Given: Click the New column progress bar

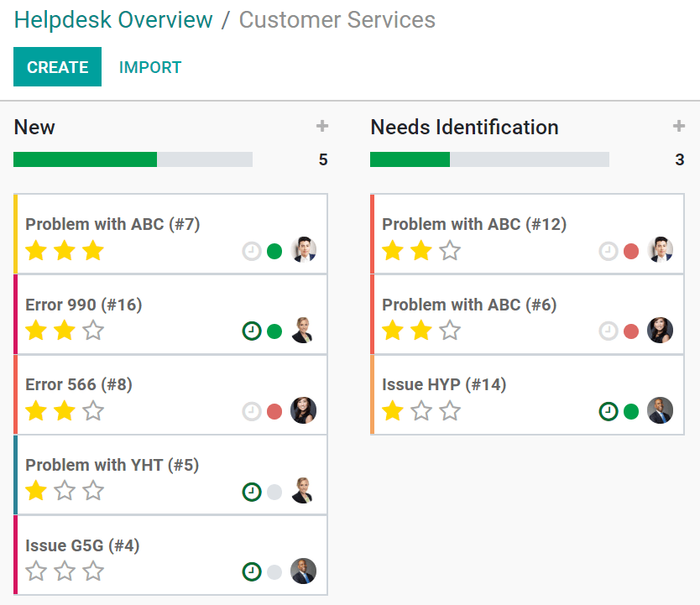Looking at the screenshot, I should point(132,159).
